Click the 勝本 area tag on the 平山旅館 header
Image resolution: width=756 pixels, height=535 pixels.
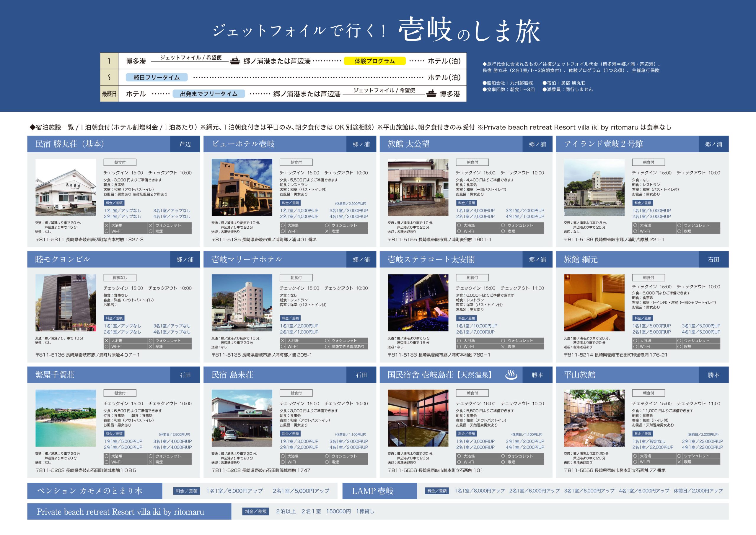(x=713, y=375)
